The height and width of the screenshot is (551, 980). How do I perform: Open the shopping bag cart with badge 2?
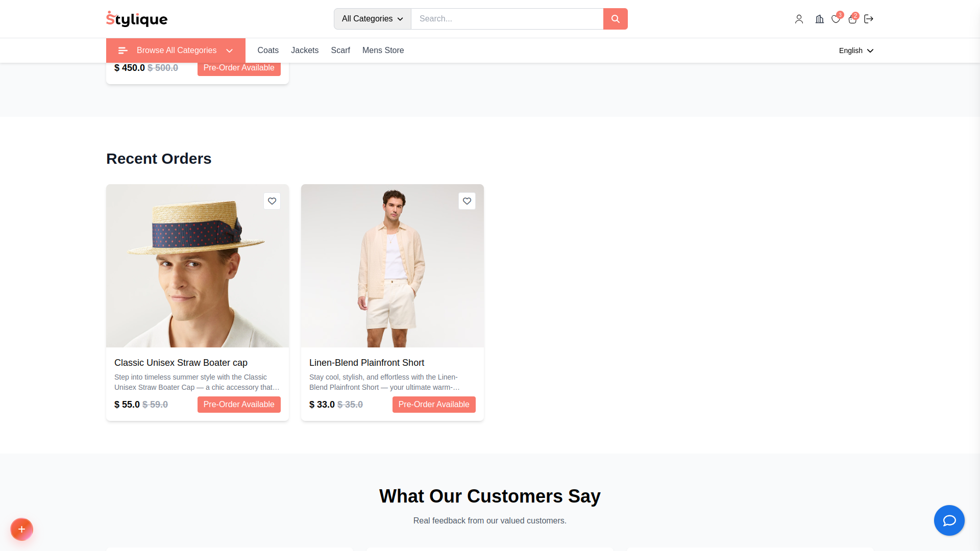852,19
